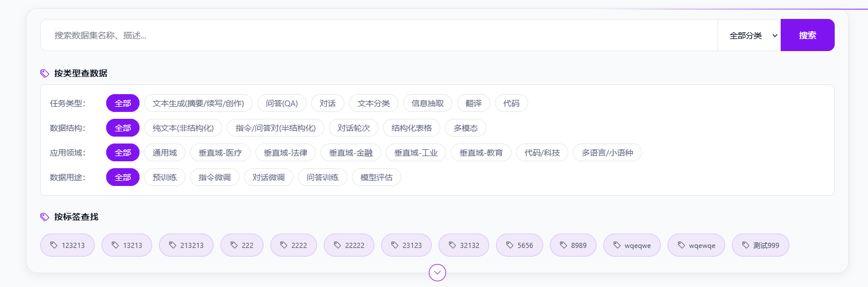Expand more tags with the circular chevron
Viewport: 868px width, 287px height.
point(437,273)
